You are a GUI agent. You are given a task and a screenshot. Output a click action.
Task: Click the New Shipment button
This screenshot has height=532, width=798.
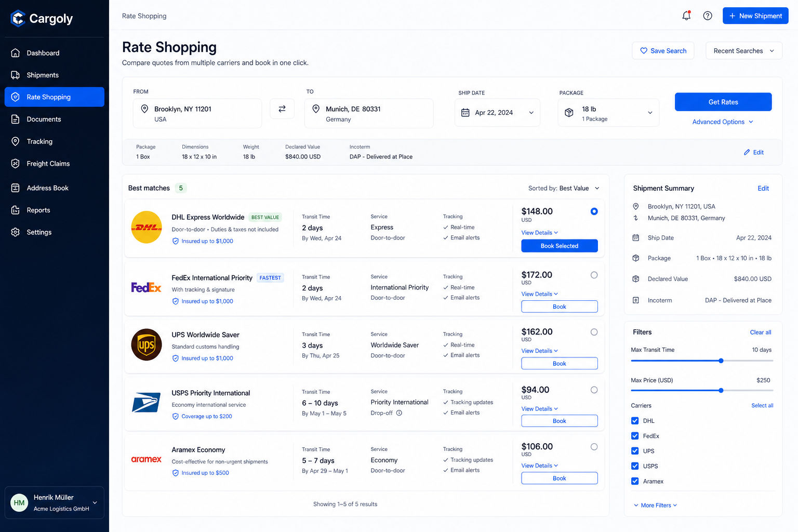[755, 16]
